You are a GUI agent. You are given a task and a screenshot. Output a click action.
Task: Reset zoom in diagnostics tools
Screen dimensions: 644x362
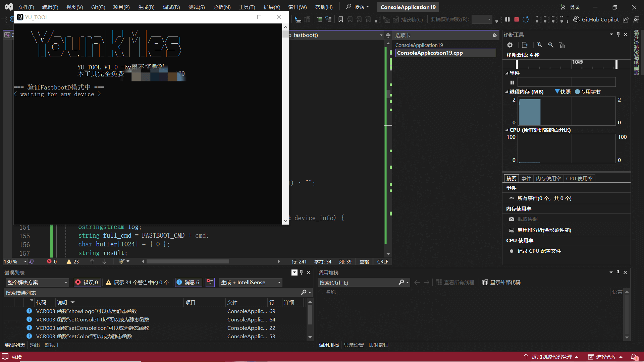(x=562, y=45)
